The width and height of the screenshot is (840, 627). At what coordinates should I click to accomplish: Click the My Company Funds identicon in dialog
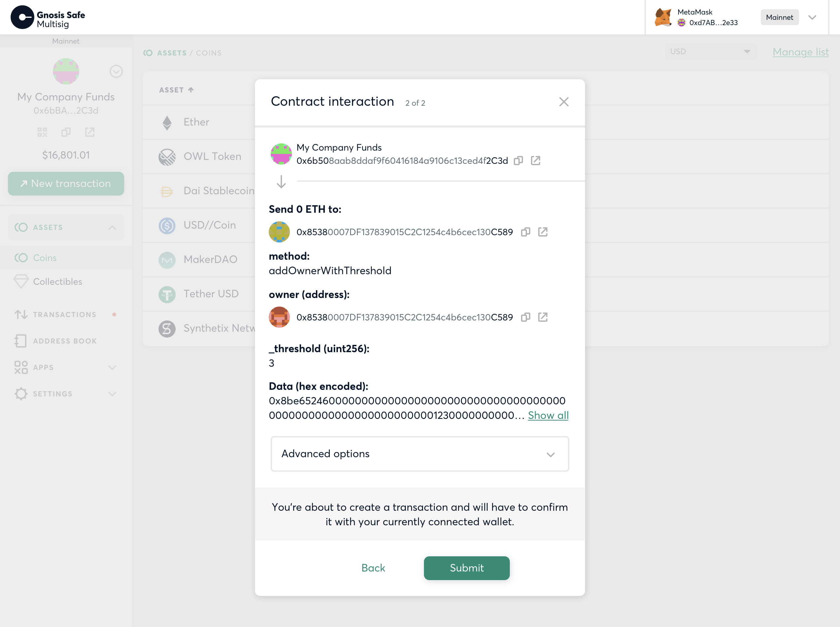[x=281, y=154]
